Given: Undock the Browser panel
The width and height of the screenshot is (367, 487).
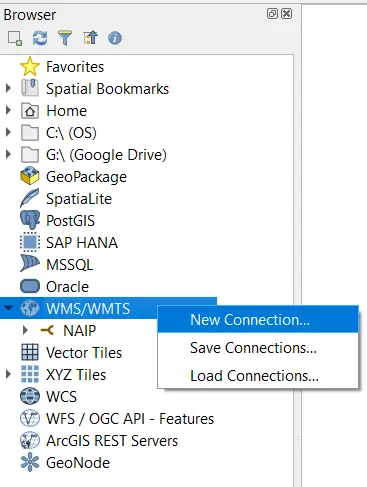Looking at the screenshot, I should 272,14.
